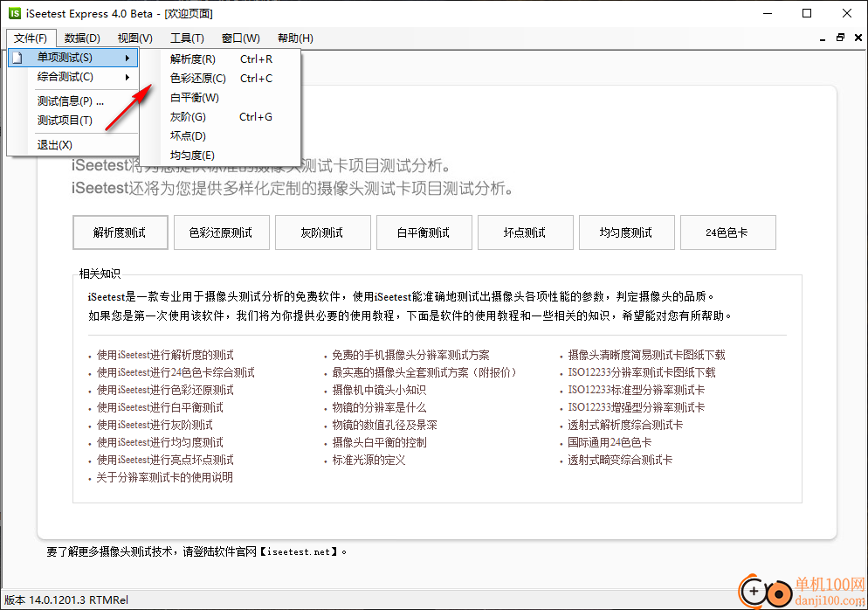Select 均匀度(E) in the submenu
The height and width of the screenshot is (610, 868).
(x=220, y=156)
